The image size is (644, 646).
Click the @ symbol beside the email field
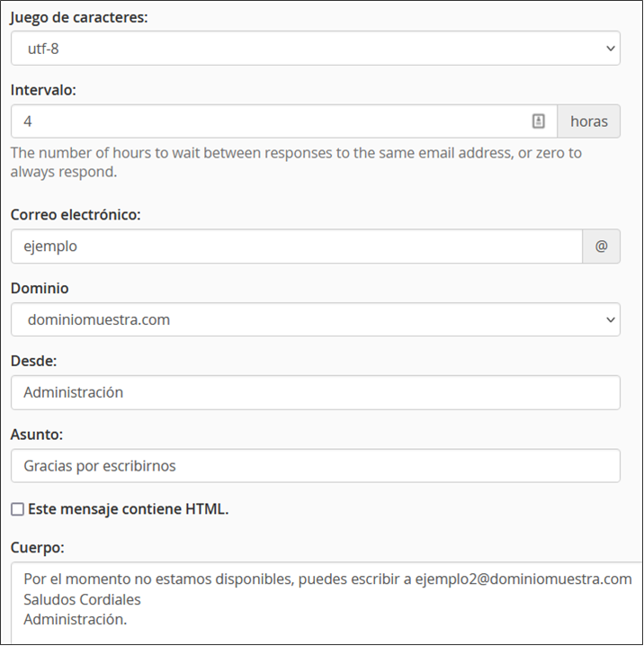tap(601, 246)
